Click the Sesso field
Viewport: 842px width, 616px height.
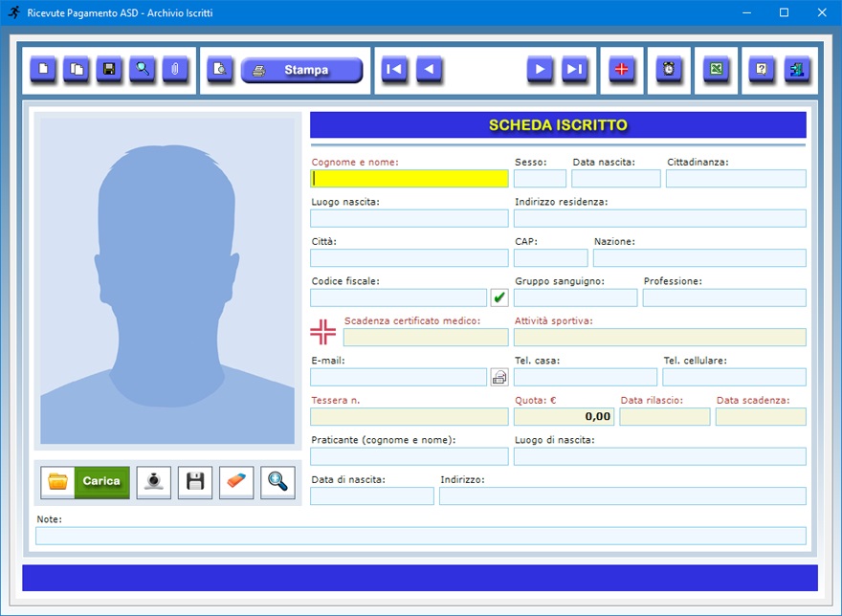point(540,178)
